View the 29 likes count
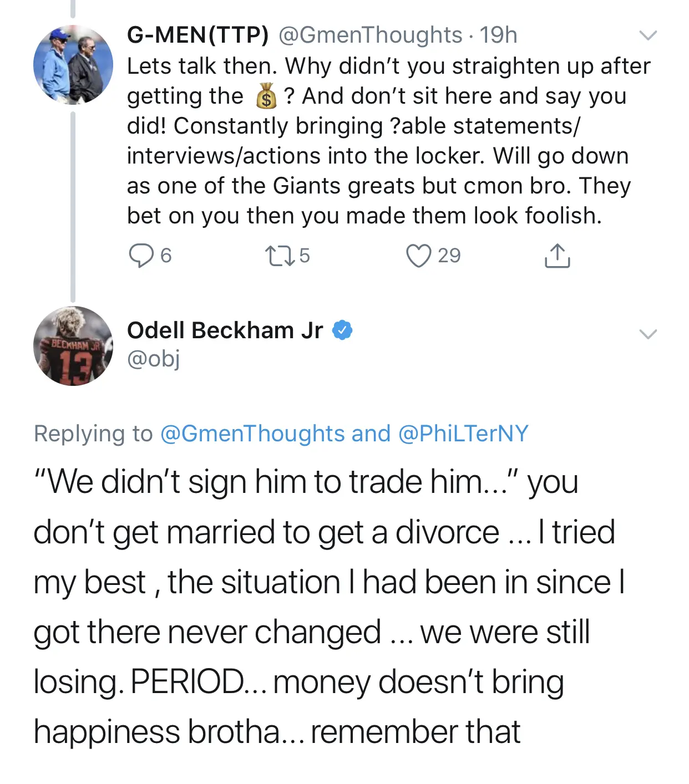 (449, 256)
